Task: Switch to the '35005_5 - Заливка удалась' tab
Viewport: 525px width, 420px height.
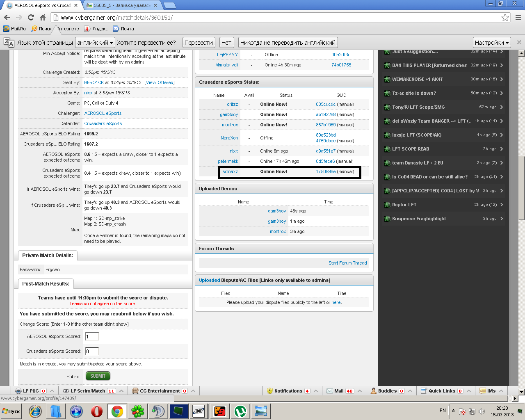Action: tap(121, 5)
